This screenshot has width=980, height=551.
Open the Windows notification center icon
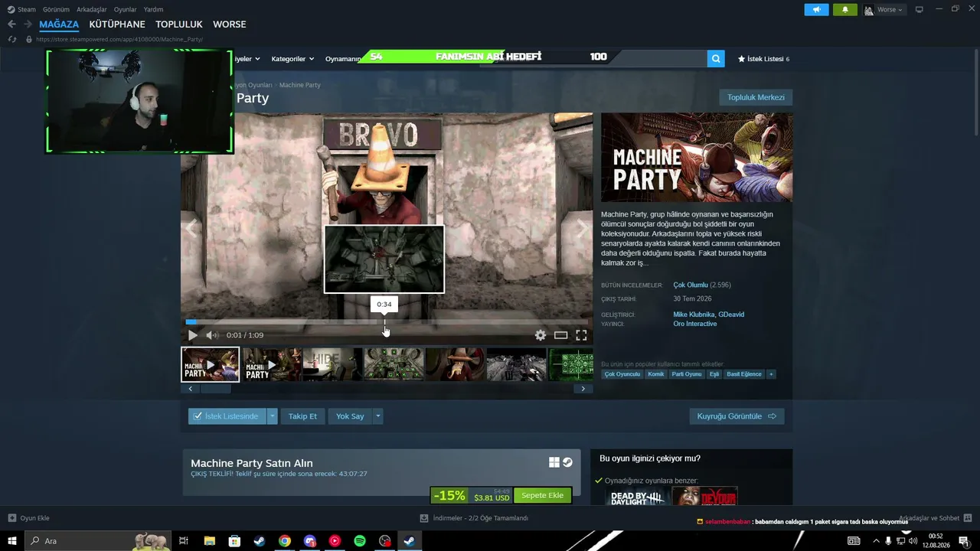[964, 541]
